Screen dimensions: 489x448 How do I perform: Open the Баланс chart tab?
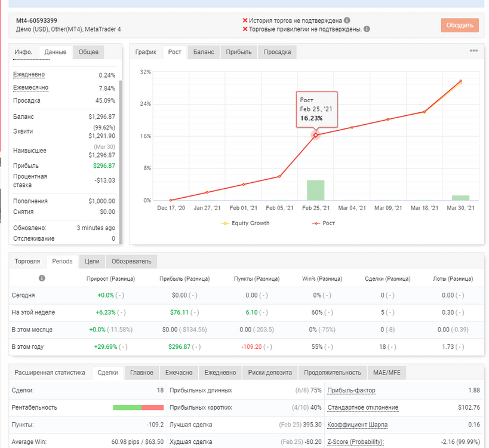tap(204, 52)
